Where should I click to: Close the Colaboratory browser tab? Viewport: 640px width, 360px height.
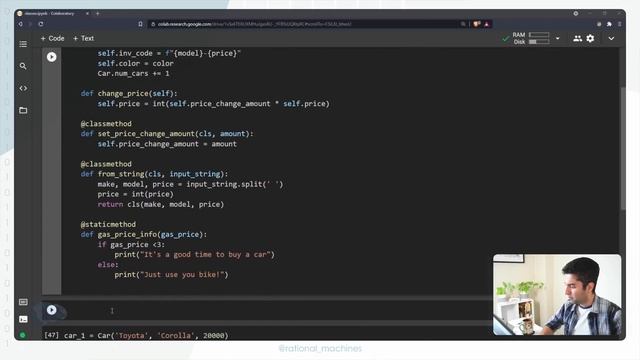pyautogui.click(x=87, y=13)
